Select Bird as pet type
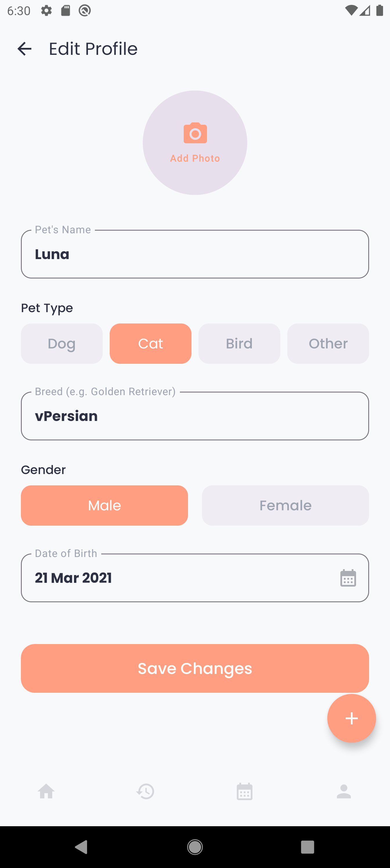 (239, 343)
